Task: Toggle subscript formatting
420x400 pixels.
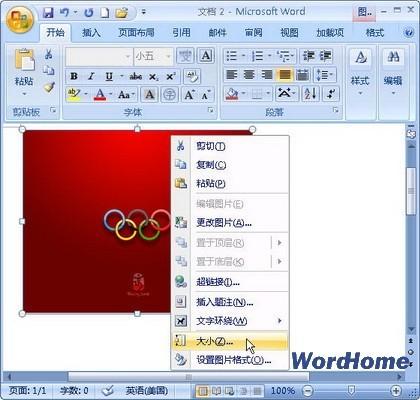Action: point(154,76)
